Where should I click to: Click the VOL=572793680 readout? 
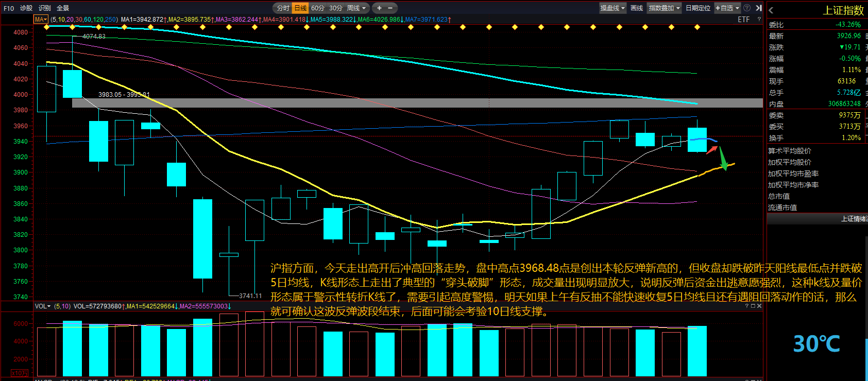98,306
